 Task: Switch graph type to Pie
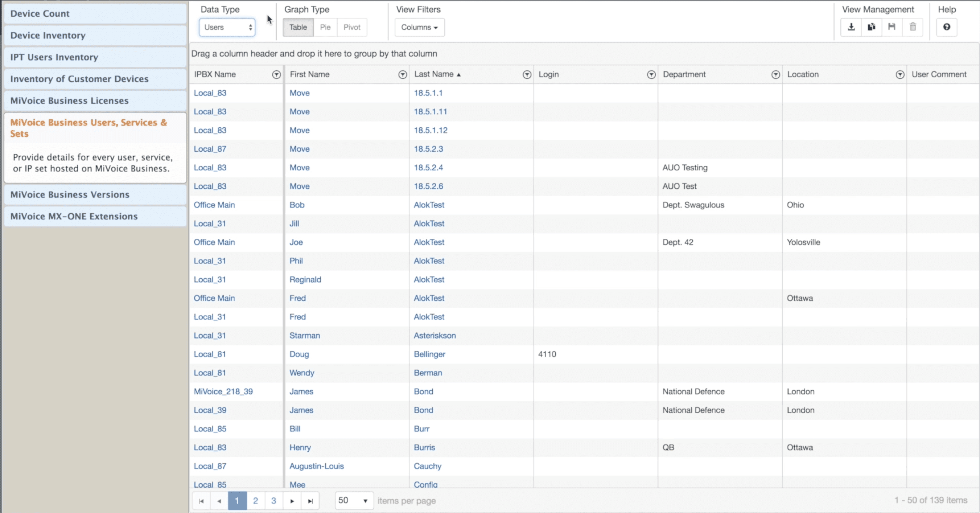pos(325,28)
